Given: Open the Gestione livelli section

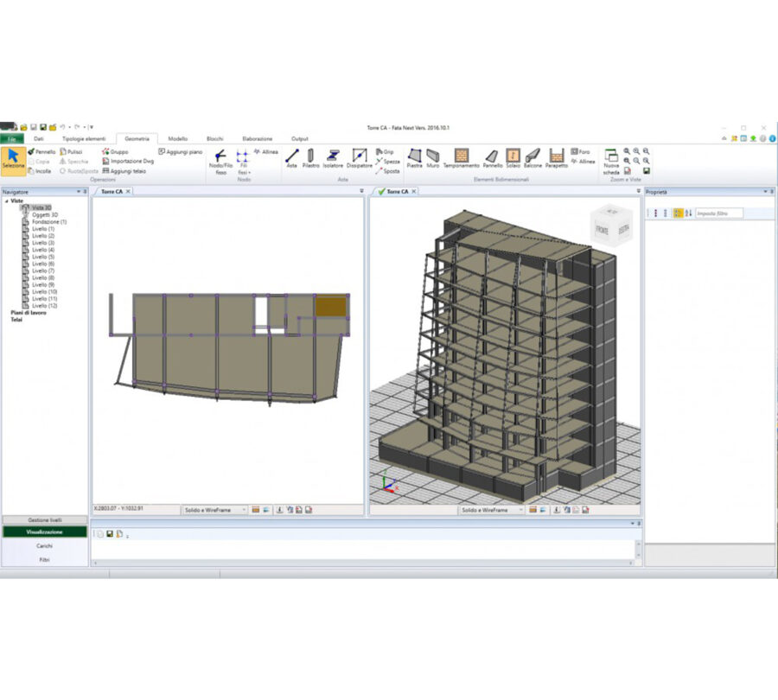Looking at the screenshot, I should 45,520.
